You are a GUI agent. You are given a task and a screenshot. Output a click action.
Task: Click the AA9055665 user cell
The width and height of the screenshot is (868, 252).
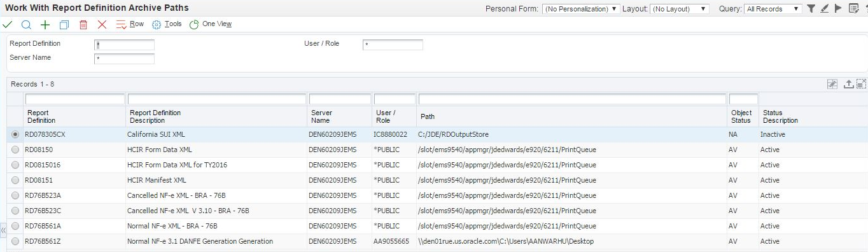(391, 241)
